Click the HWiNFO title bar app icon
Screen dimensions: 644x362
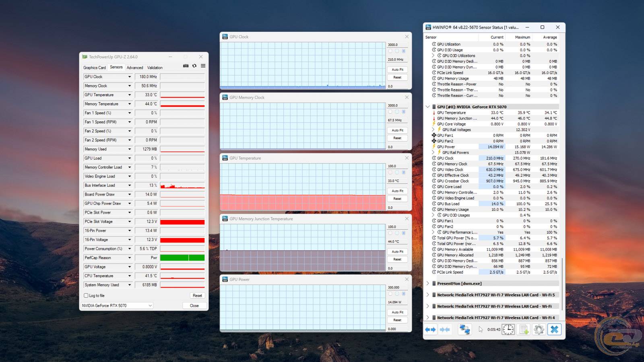[428, 27]
